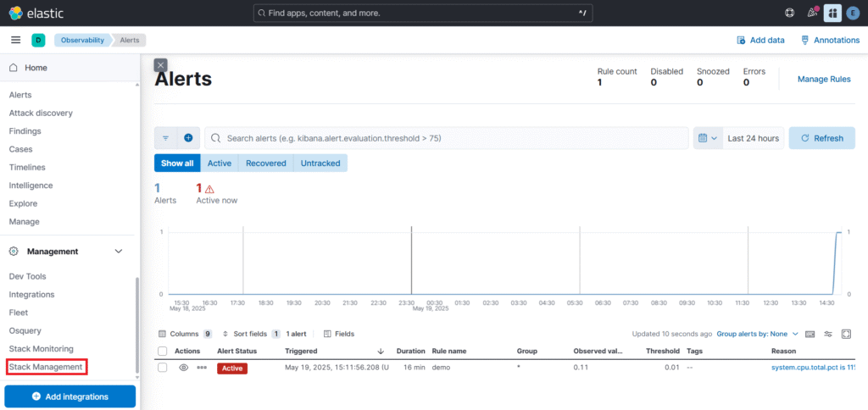Viewport: 868px width, 410px height.
Task: Sort by Triggered column arrow
Action: click(x=381, y=351)
